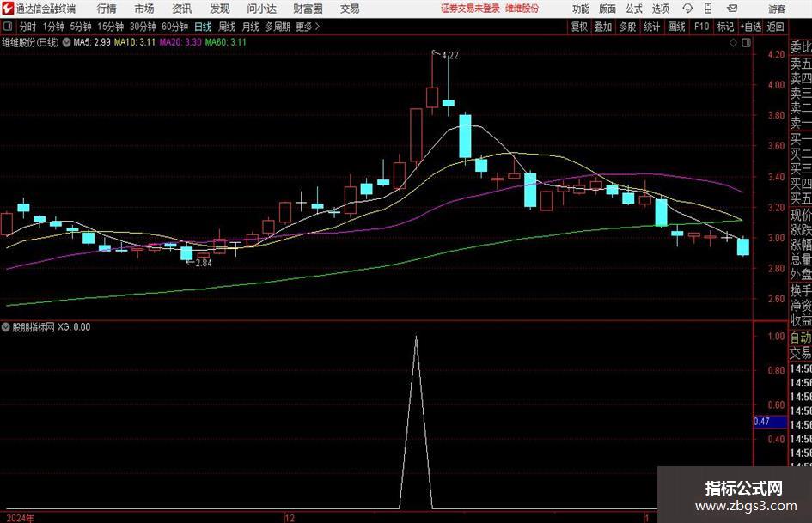This screenshot has width=812, height=523.
Task: Toggle the left panel icon beside 分时
Action: [8, 27]
